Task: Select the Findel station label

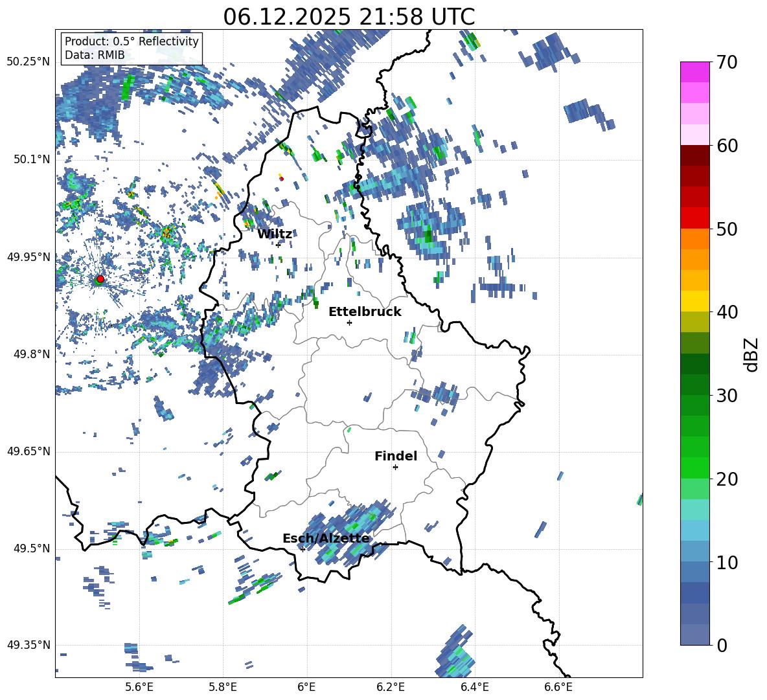Action: pos(396,456)
